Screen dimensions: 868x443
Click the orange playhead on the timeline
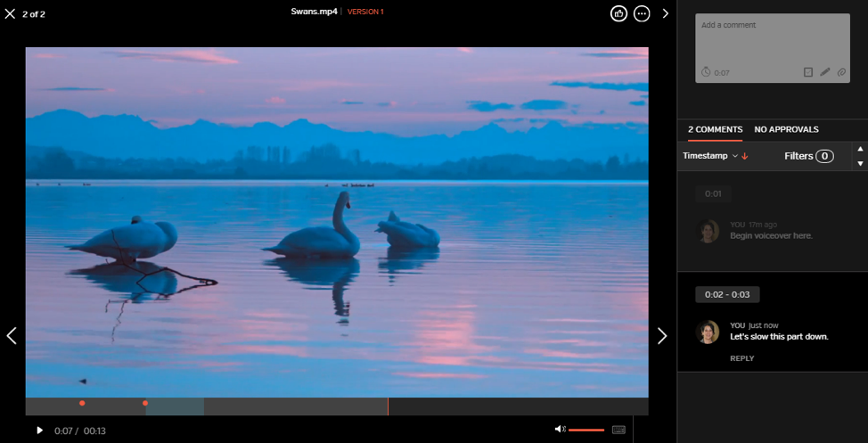tap(388, 406)
